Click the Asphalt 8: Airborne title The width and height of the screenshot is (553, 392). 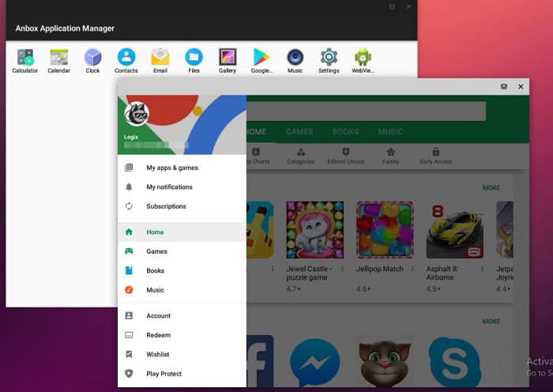click(x=442, y=273)
